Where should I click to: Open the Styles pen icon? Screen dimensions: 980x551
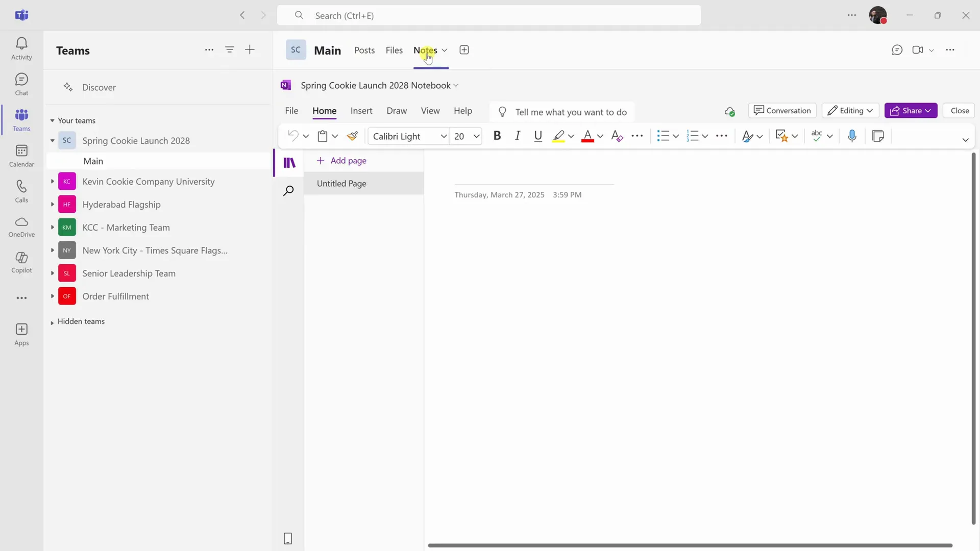(x=747, y=136)
